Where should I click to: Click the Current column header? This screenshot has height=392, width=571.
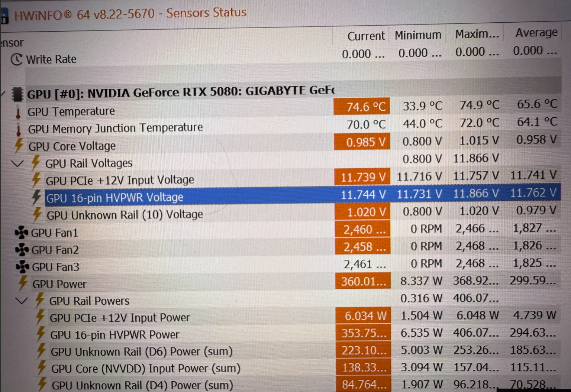[x=366, y=36]
